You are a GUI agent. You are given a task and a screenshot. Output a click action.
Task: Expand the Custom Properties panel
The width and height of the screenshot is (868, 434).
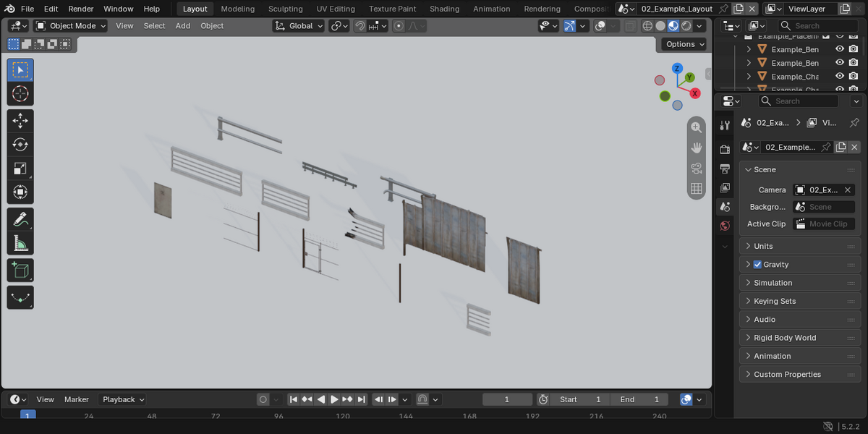(x=800, y=375)
